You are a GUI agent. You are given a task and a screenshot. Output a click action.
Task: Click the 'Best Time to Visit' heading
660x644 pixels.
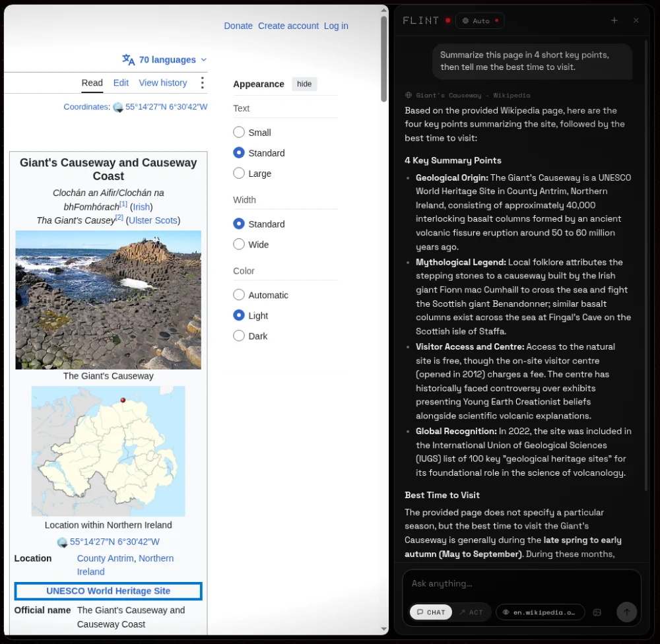click(x=442, y=495)
